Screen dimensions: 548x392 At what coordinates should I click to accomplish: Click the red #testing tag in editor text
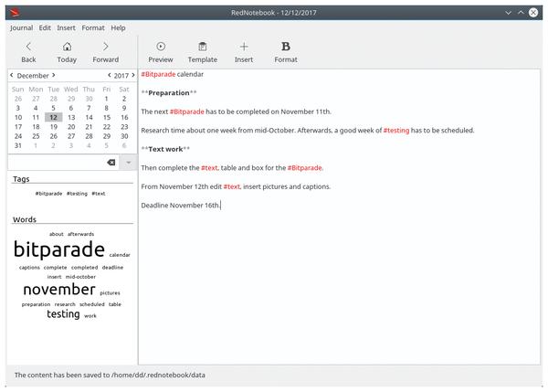point(396,131)
